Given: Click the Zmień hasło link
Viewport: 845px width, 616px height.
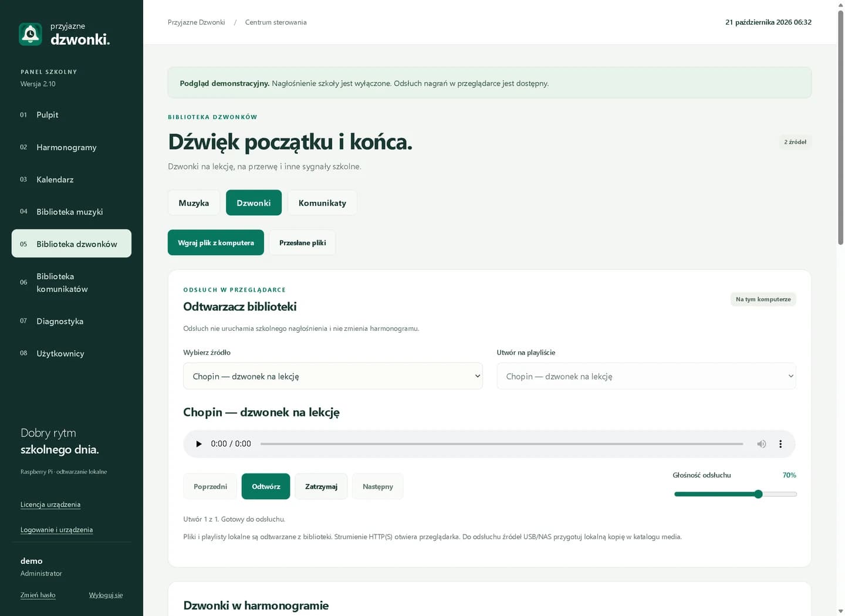Looking at the screenshot, I should click(38, 595).
